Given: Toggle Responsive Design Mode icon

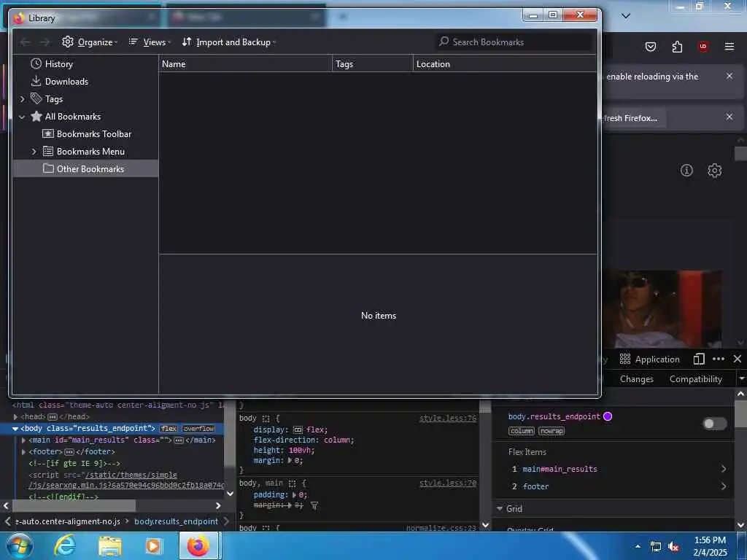Looking at the screenshot, I should [699, 359].
